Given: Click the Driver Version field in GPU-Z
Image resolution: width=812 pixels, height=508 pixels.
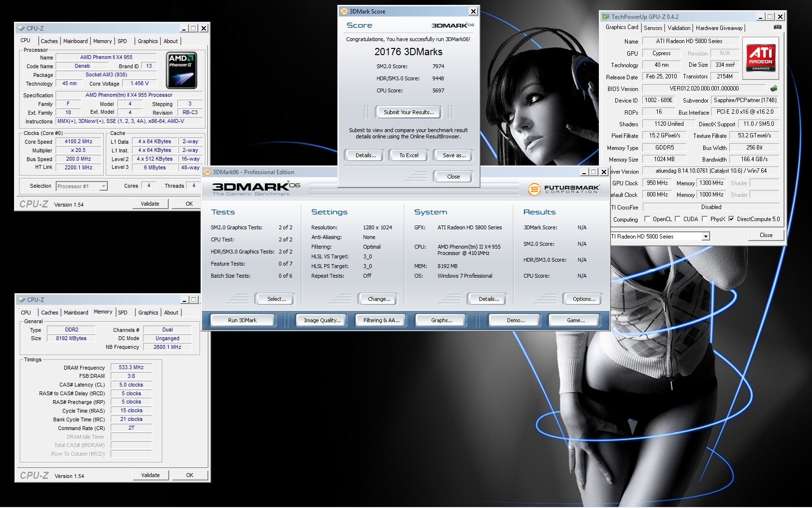Looking at the screenshot, I should 711,171.
